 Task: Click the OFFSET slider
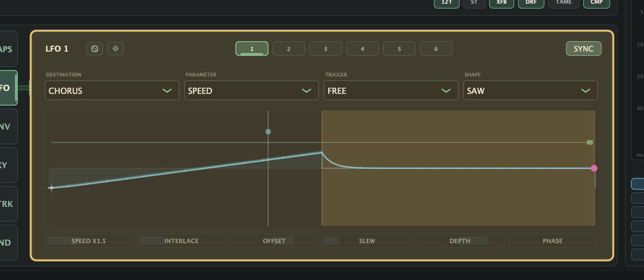(274, 241)
